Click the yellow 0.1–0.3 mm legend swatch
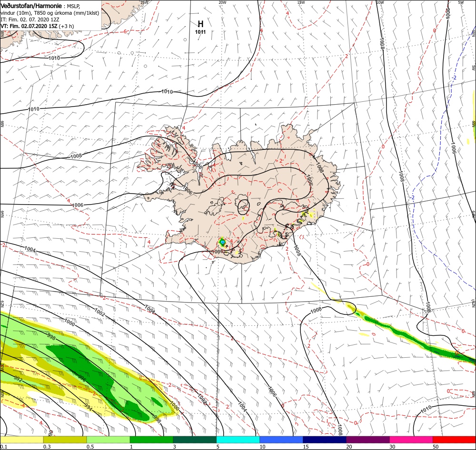476x450 pixels. tap(21, 440)
